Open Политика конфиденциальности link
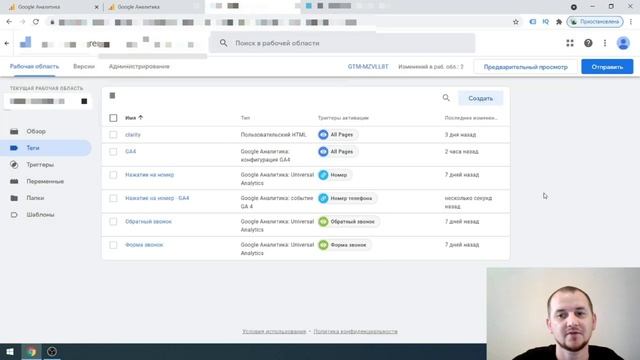 point(356,331)
